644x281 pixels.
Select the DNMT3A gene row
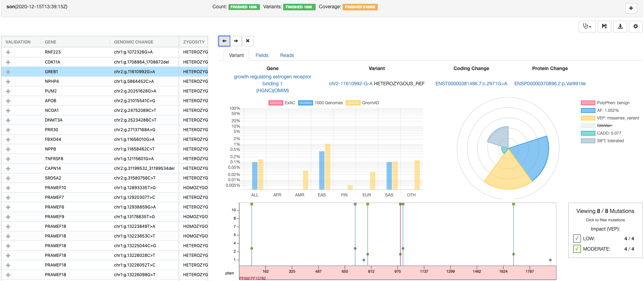104,120
